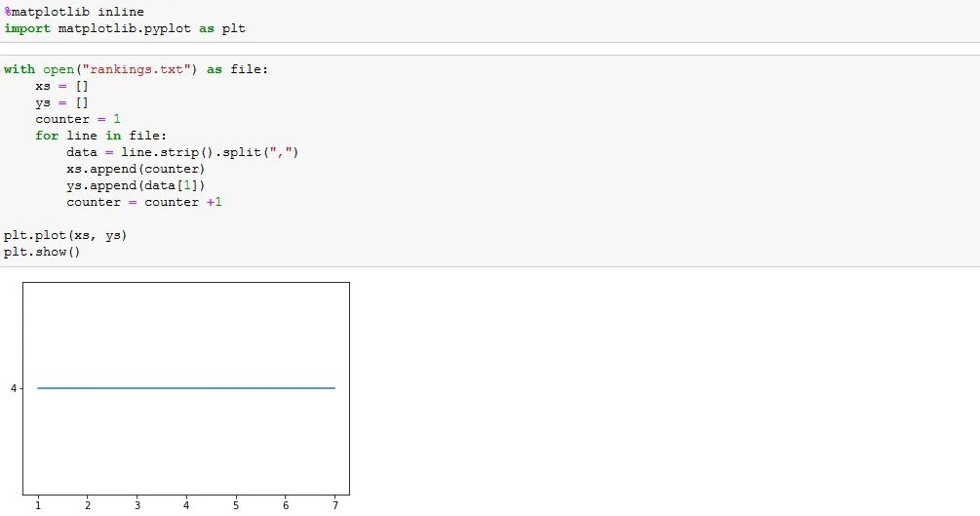Screen dimensions: 980x516
Task: Click the blue horizontal plot line
Action: [x=186, y=388]
